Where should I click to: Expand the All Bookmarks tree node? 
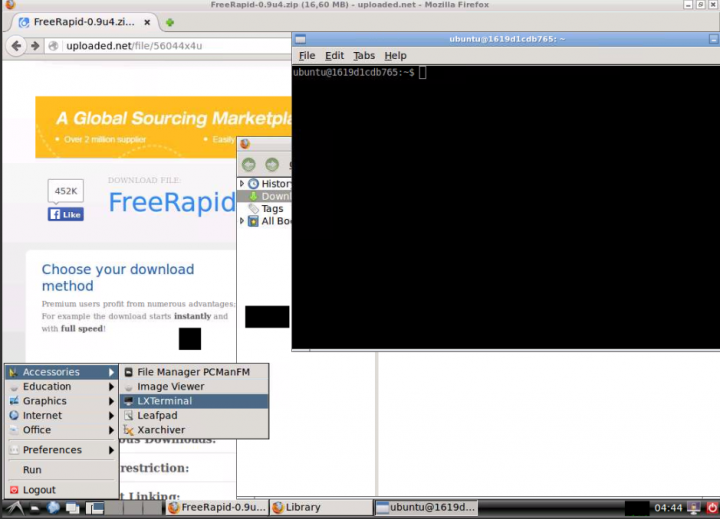click(242, 221)
